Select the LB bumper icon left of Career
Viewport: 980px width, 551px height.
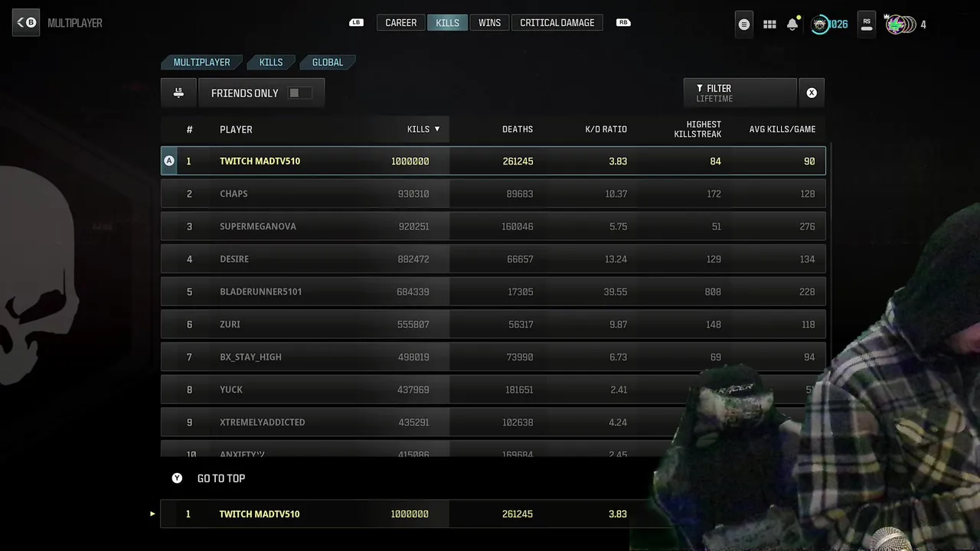[x=356, y=23]
